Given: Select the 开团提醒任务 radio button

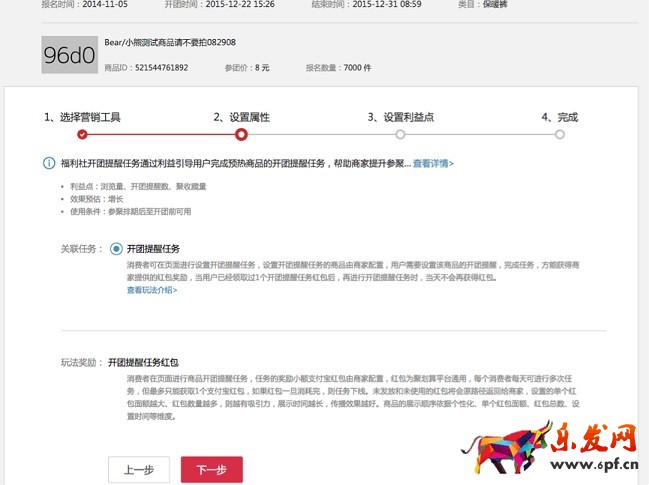Looking at the screenshot, I should pos(117,248).
